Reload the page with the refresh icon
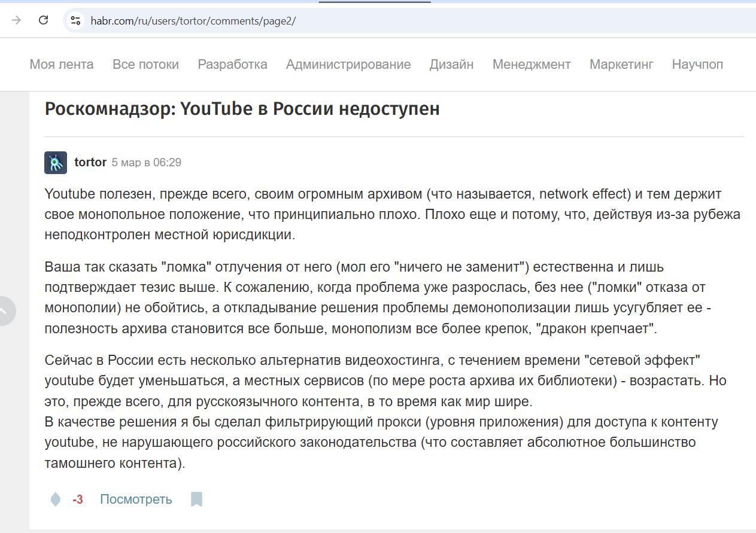Viewport: 756px width, 533px height. click(43, 20)
